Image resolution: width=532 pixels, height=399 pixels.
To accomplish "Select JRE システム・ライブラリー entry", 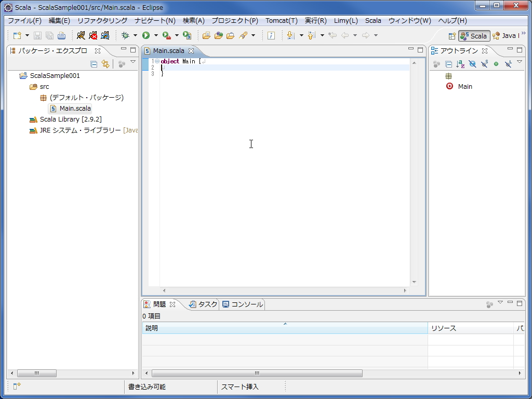I will point(84,130).
